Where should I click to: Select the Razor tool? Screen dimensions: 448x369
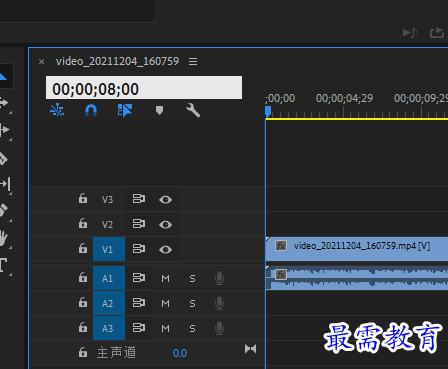(3, 159)
